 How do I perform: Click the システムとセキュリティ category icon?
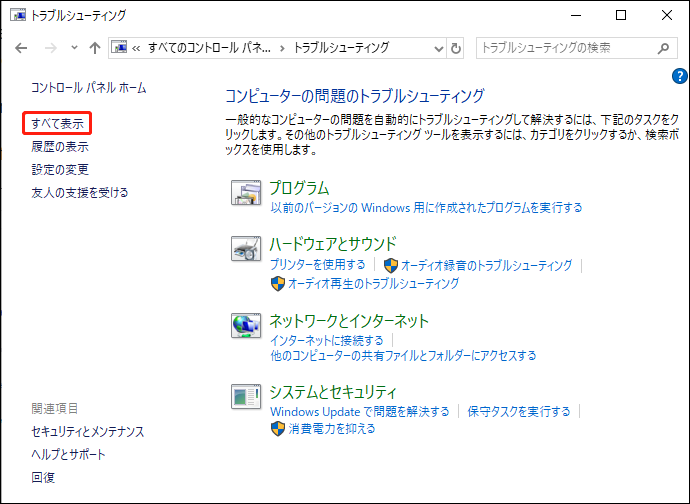(246, 397)
